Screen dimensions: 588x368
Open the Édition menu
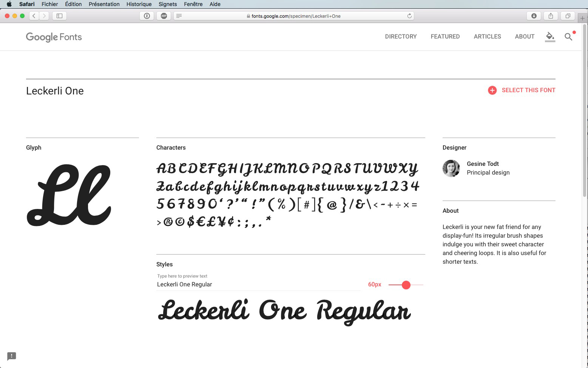pyautogui.click(x=73, y=4)
